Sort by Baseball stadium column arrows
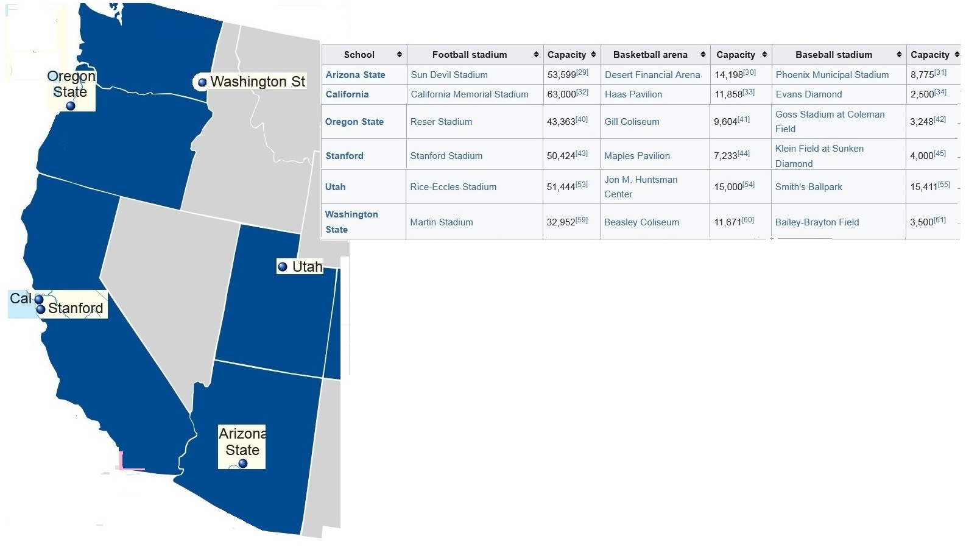 (x=899, y=54)
